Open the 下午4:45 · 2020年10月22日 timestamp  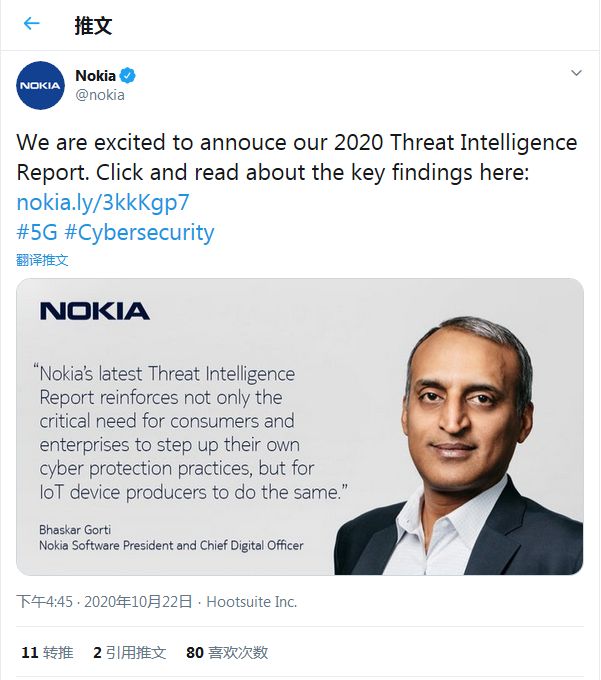(x=104, y=602)
